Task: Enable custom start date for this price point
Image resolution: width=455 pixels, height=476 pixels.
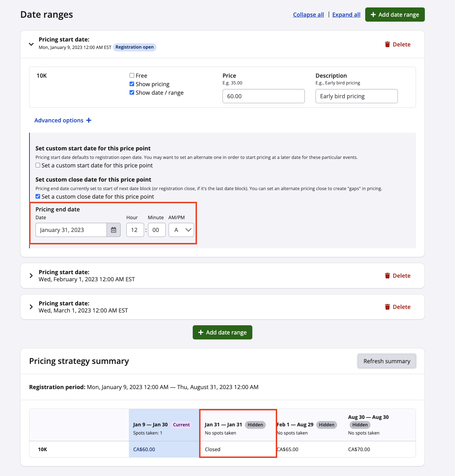Action: [x=38, y=165]
